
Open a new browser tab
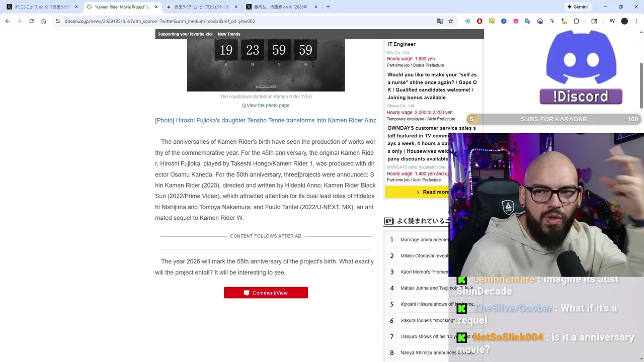(328, 7)
